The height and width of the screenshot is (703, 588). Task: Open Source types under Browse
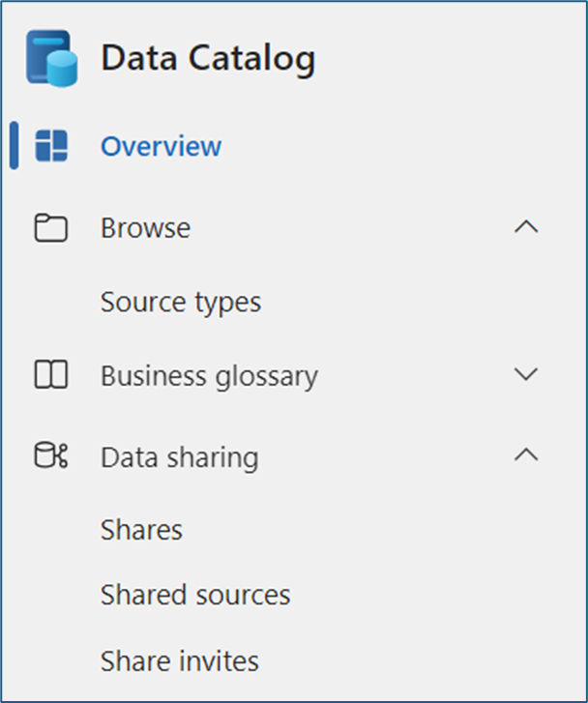181,302
